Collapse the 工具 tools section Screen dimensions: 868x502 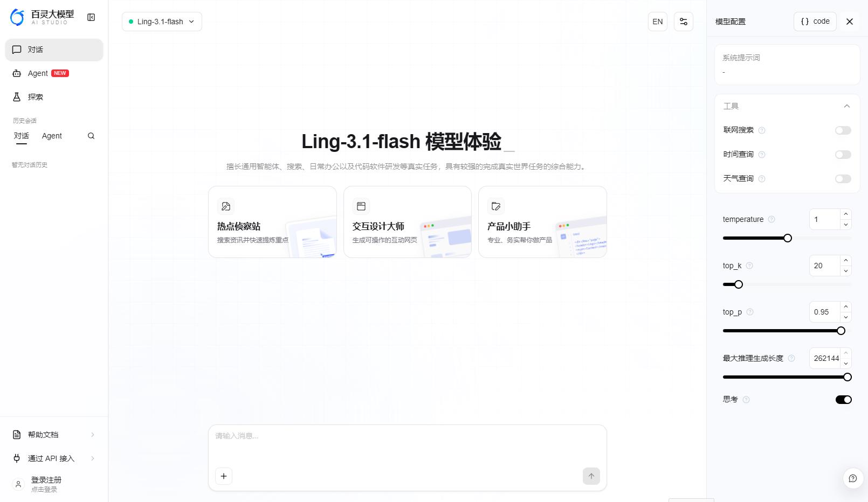point(847,106)
